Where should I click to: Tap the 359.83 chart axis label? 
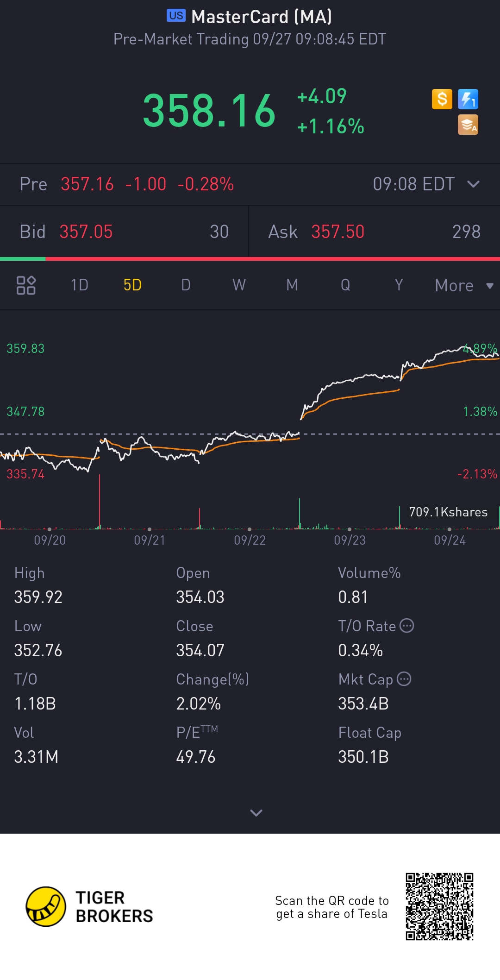25,348
